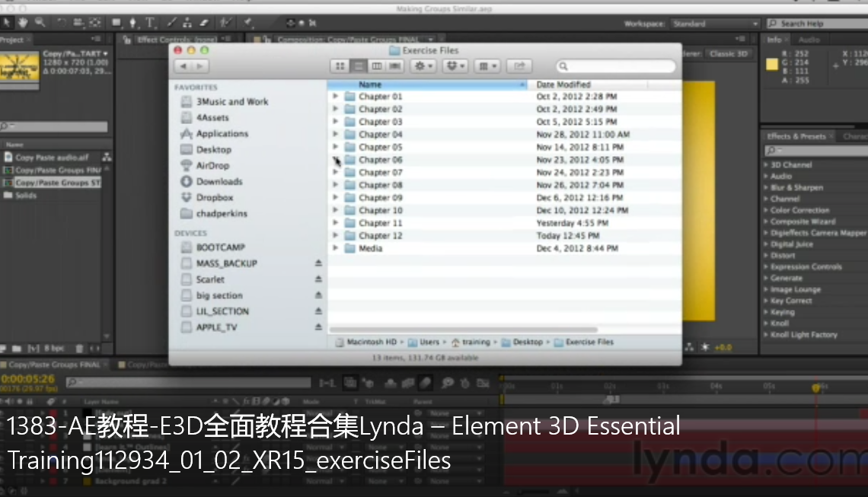
Task: Eject the MASS_BACKUP drive
Action: 318,263
